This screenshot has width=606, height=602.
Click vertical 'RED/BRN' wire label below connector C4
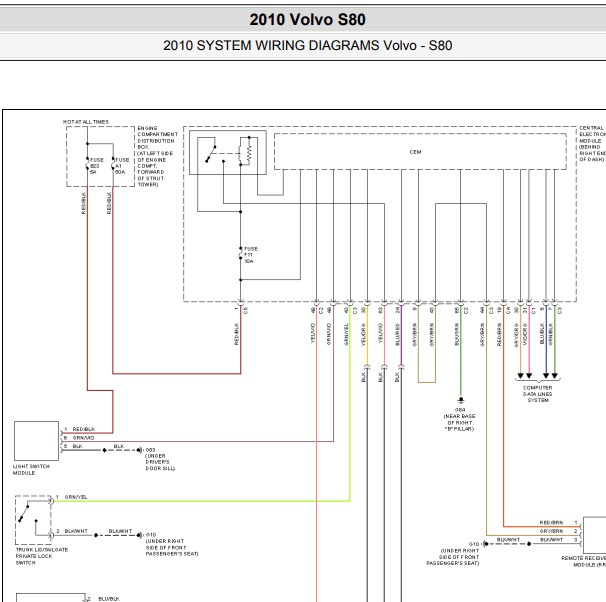(x=499, y=335)
